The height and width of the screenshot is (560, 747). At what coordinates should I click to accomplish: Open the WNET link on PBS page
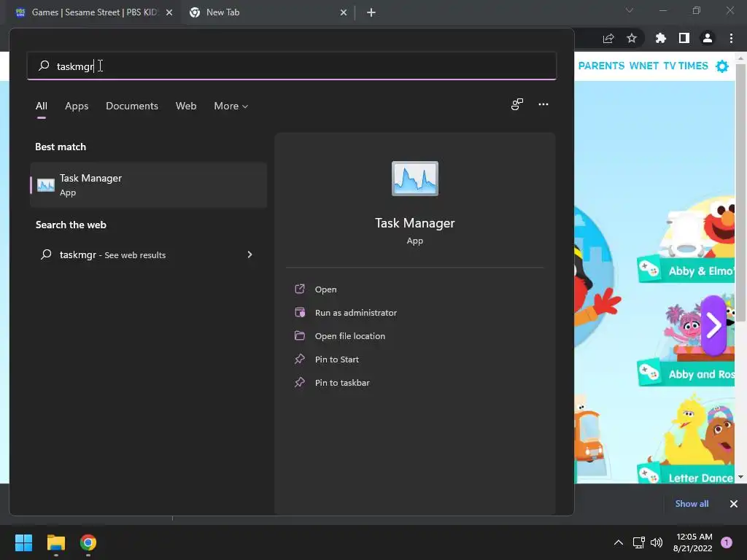point(643,66)
